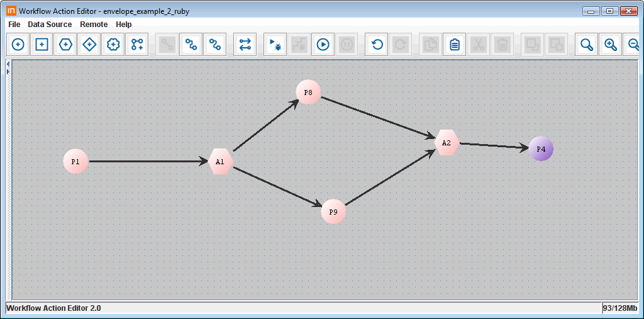644x319 pixels.
Task: Select the P8 place node
Action: pyautogui.click(x=308, y=92)
